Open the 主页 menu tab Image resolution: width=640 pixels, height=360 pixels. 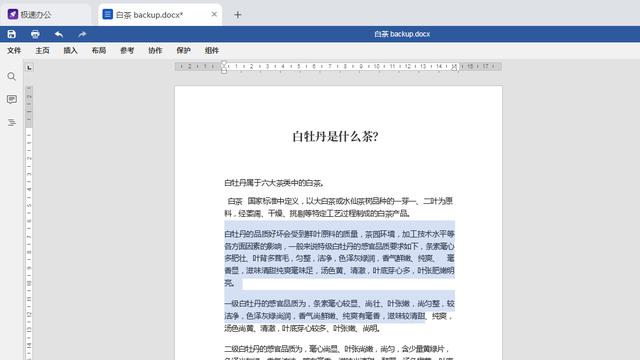pos(42,51)
